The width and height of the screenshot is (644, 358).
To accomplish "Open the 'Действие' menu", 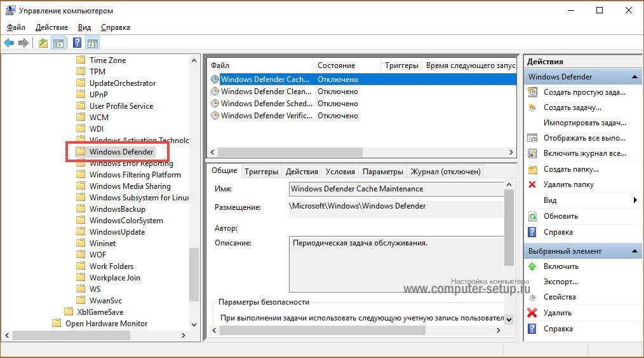I will [x=51, y=27].
